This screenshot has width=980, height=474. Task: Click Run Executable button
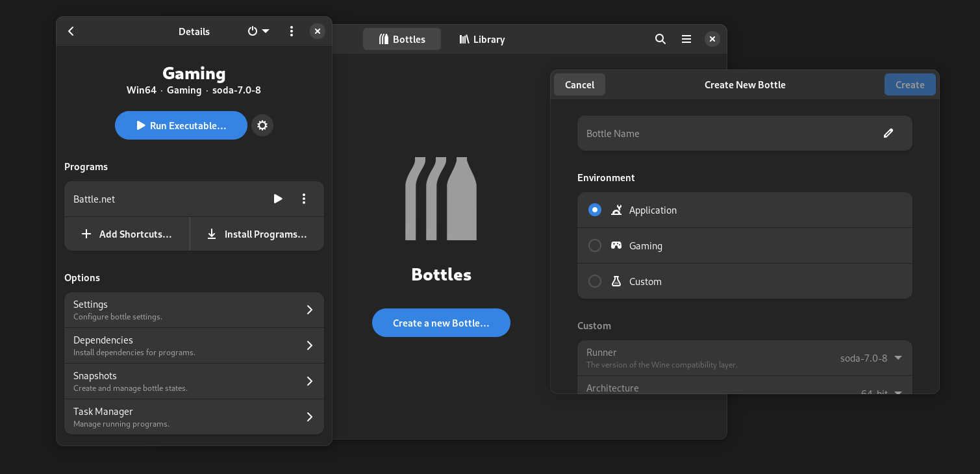coord(181,125)
